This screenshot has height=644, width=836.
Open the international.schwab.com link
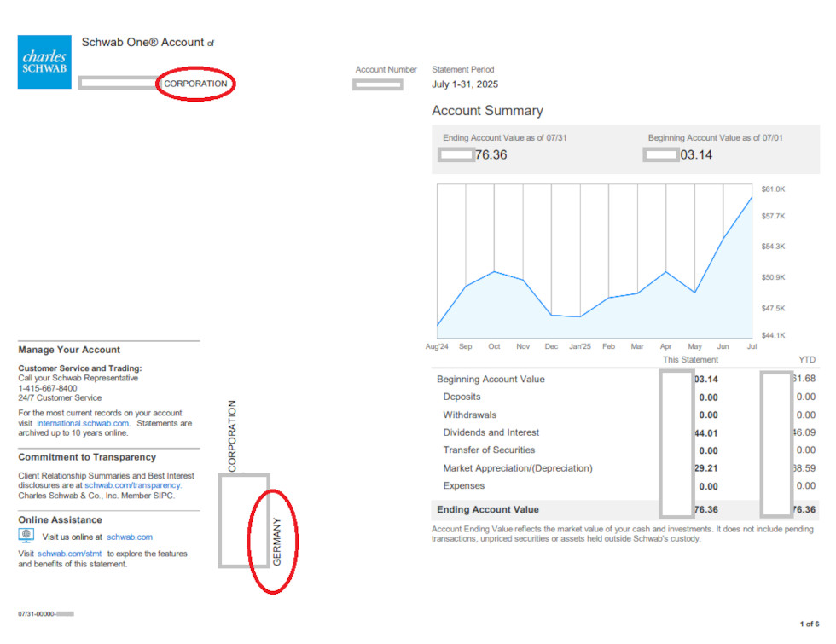point(83,423)
